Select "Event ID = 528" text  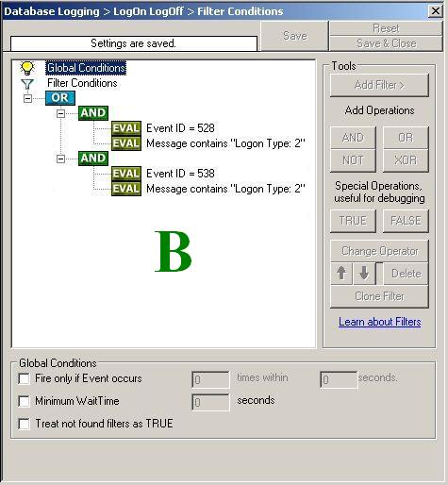pos(180,128)
